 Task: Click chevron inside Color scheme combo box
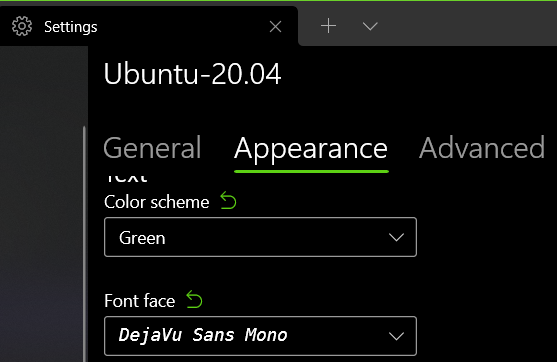(396, 237)
